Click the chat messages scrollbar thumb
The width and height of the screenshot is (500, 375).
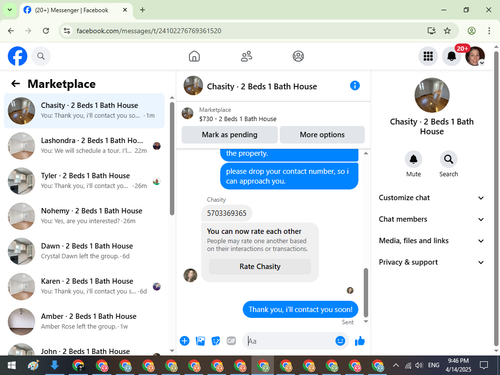(x=366, y=292)
